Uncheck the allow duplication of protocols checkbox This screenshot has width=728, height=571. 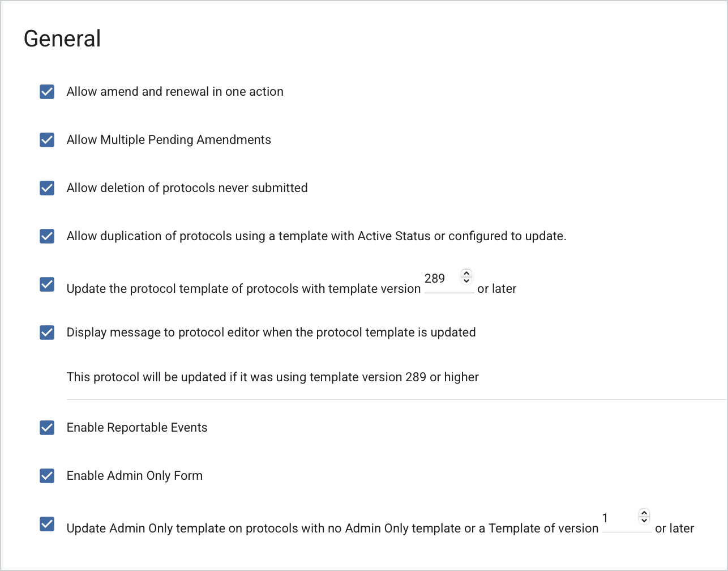click(47, 236)
